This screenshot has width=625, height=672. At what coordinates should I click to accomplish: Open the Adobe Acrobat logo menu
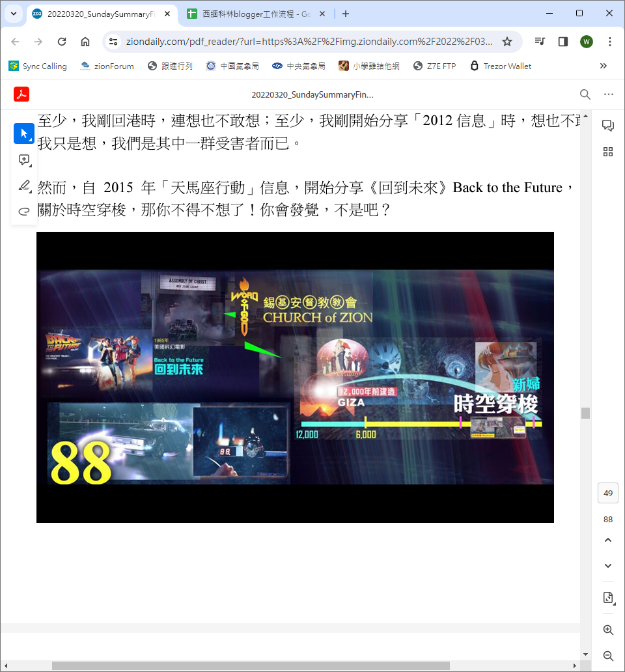[x=21, y=94]
